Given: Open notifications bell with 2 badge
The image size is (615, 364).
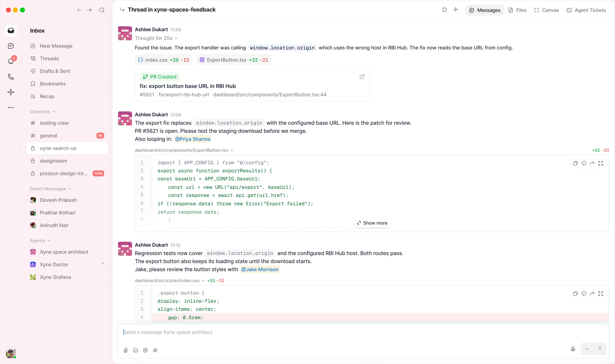Looking at the screenshot, I should [11, 61].
